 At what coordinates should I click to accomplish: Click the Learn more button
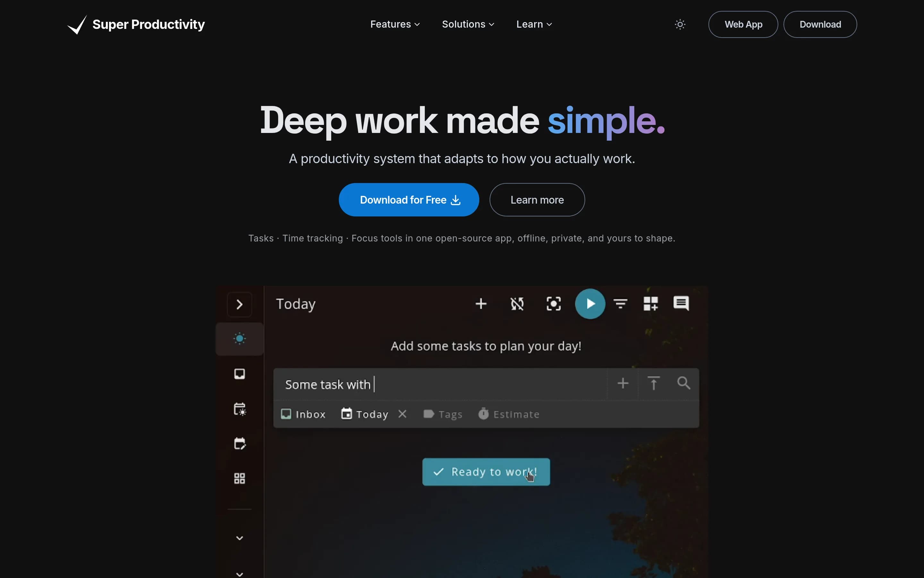[537, 200]
